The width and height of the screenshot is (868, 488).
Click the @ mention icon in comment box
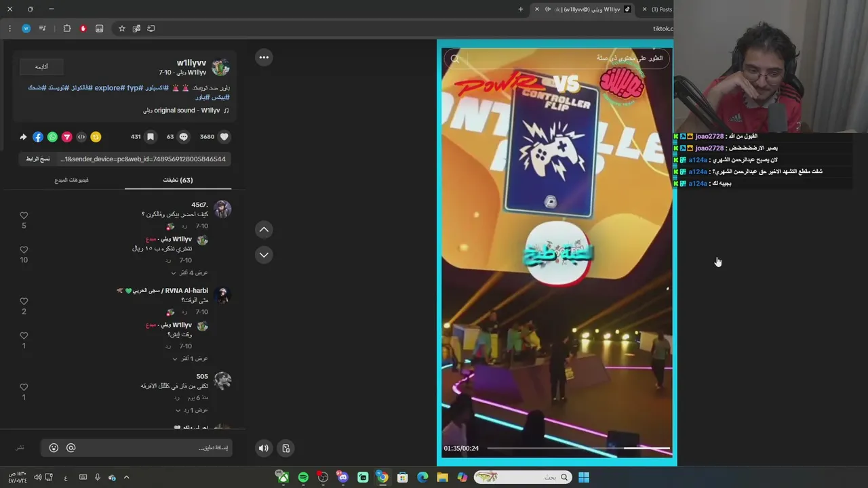point(71,448)
